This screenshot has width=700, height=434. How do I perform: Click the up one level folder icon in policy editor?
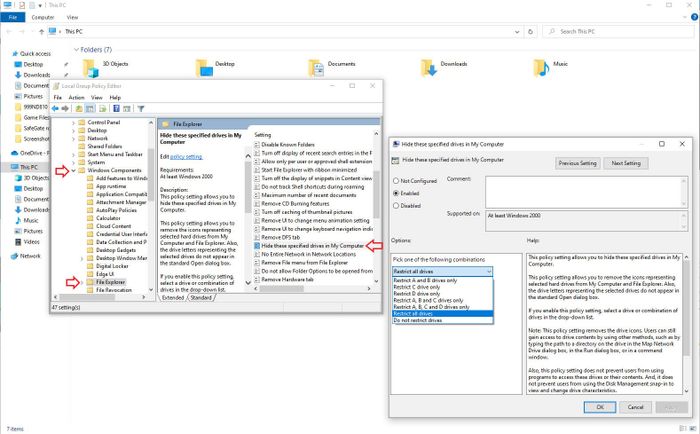tap(79, 108)
